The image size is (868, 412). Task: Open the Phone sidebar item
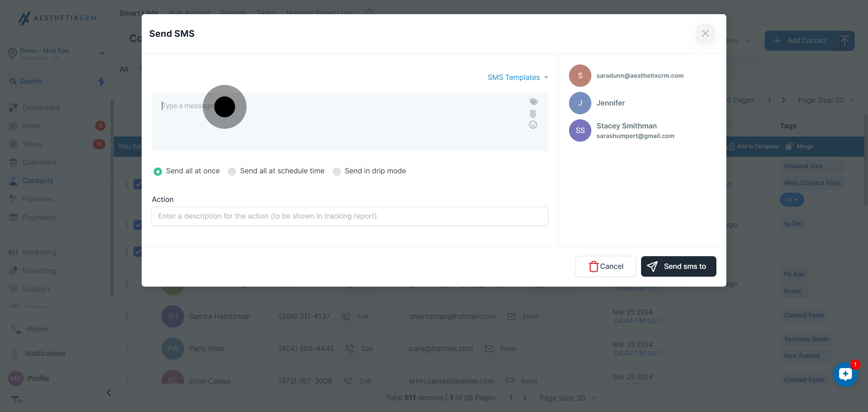[37, 329]
